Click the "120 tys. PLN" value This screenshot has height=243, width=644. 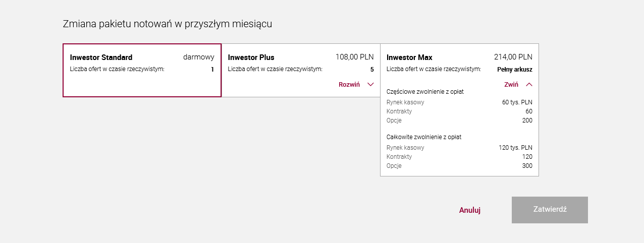pos(515,148)
